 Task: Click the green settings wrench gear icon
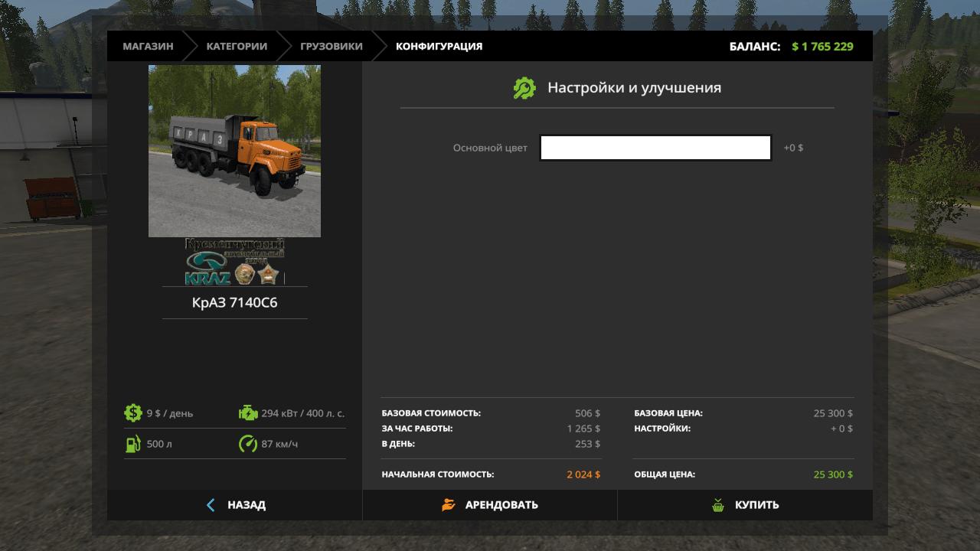[x=524, y=88]
